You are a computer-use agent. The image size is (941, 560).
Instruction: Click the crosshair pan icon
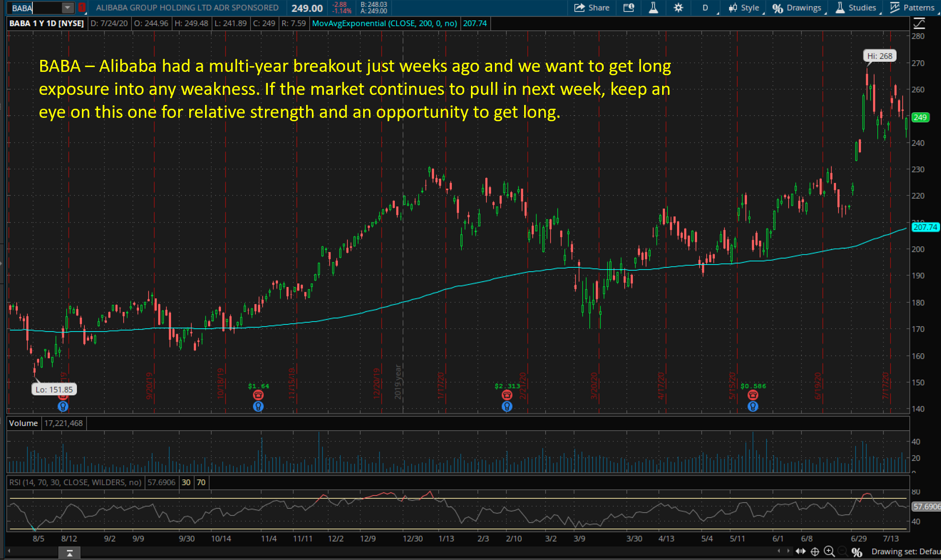point(815,552)
